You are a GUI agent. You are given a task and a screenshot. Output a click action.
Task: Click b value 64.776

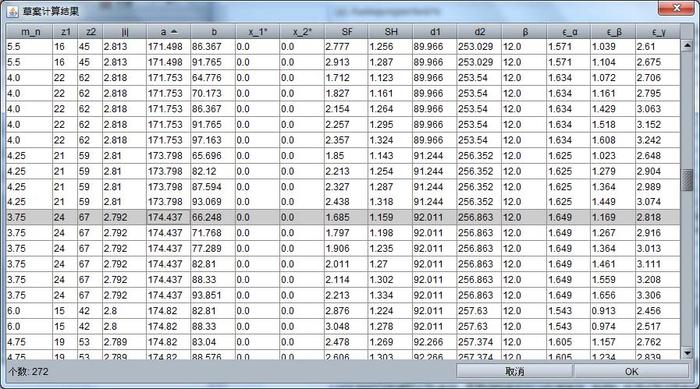pyautogui.click(x=213, y=78)
